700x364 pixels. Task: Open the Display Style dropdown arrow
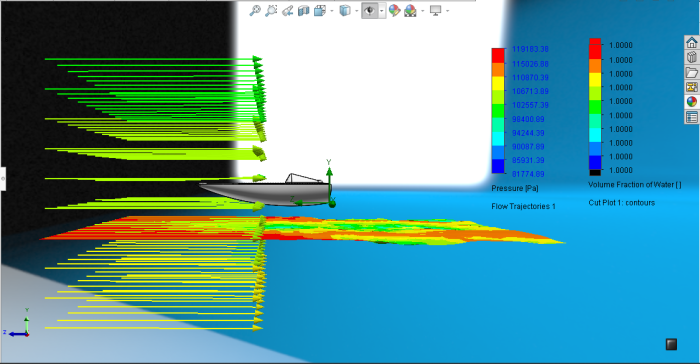point(357,11)
